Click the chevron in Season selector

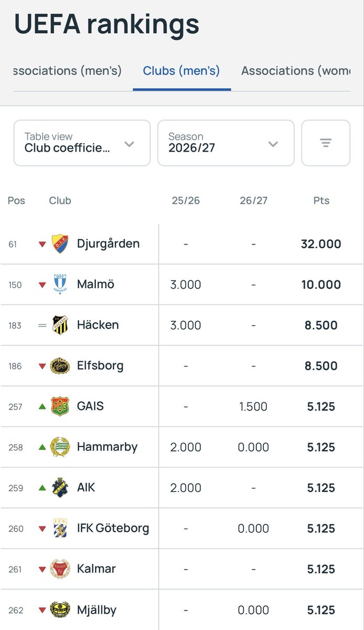tap(273, 144)
